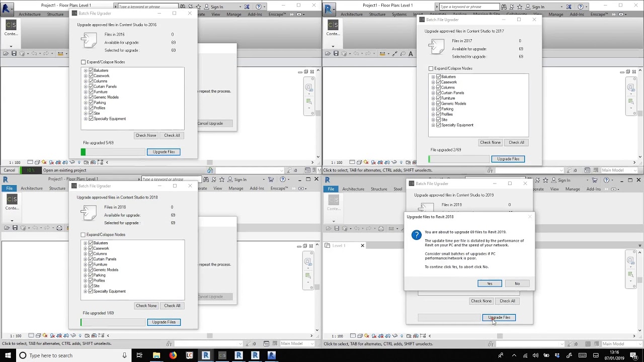644x362 pixels.
Task: Toggle Expand/Colapse Nodes checkbox in the 2016 upgrader
Action: coord(84,62)
